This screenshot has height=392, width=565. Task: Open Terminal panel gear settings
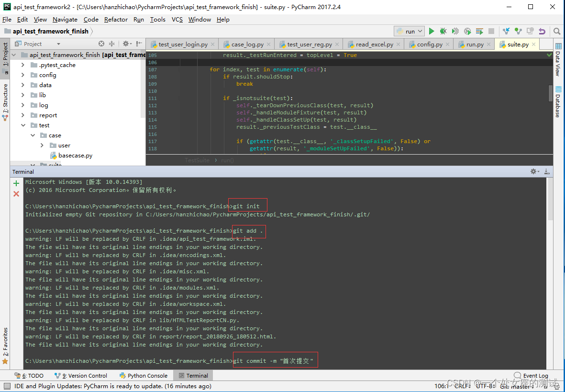[535, 172]
